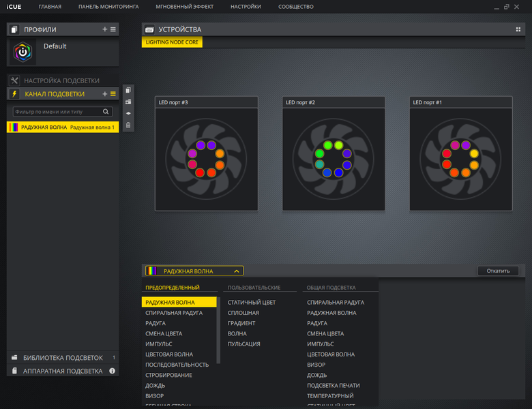Open the Мгновенный эффект menu
The width and height of the screenshot is (532, 409).
(185, 7)
